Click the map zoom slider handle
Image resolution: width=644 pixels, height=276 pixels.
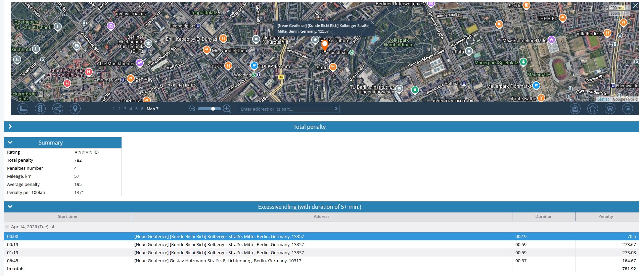pos(213,109)
